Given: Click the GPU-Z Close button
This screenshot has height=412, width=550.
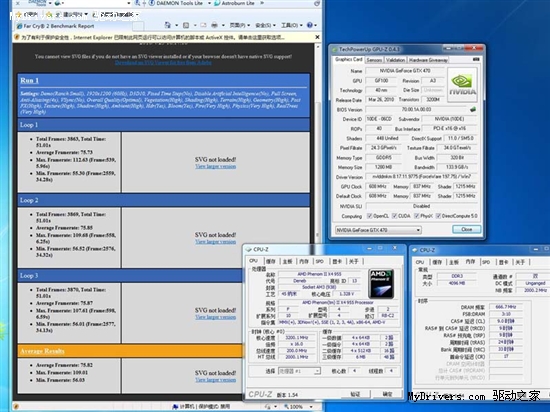Looking at the screenshot, I should pos(467,229).
